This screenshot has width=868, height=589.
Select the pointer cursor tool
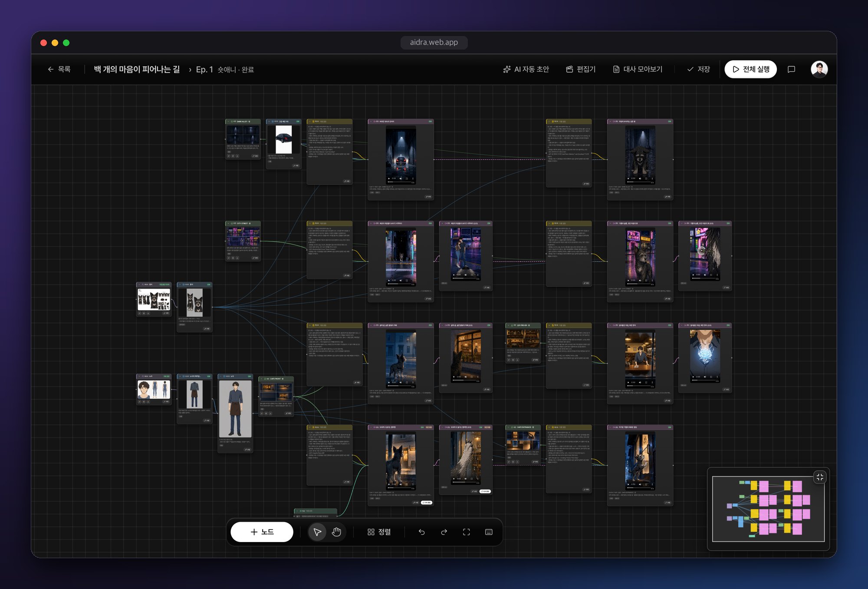coord(317,532)
